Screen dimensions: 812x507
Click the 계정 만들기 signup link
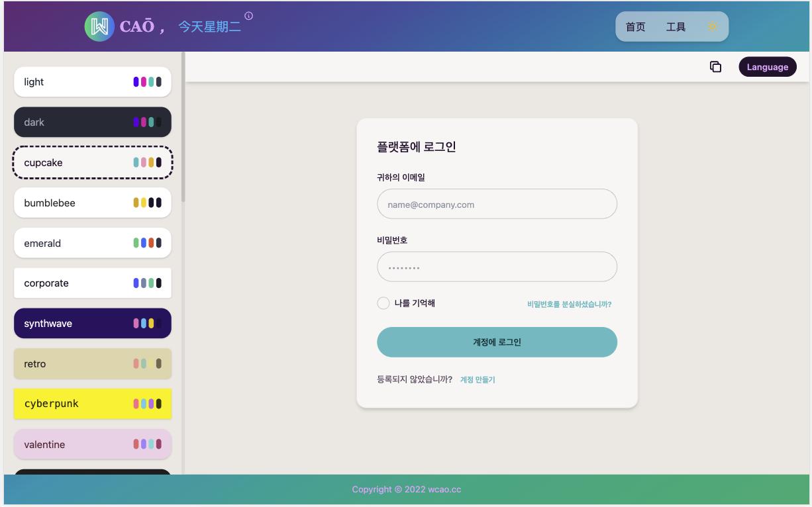478,380
